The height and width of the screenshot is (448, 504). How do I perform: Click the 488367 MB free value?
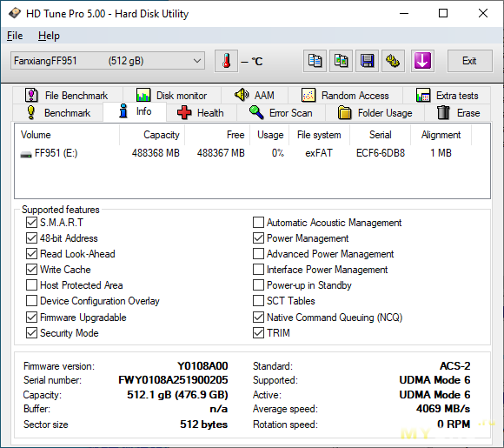click(x=221, y=153)
